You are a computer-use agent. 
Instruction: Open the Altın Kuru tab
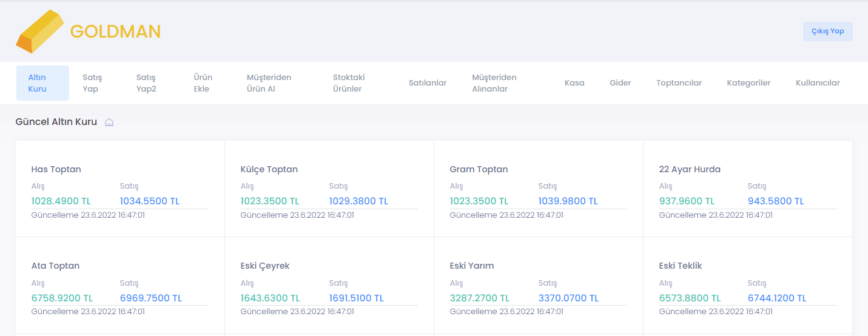[x=42, y=83]
